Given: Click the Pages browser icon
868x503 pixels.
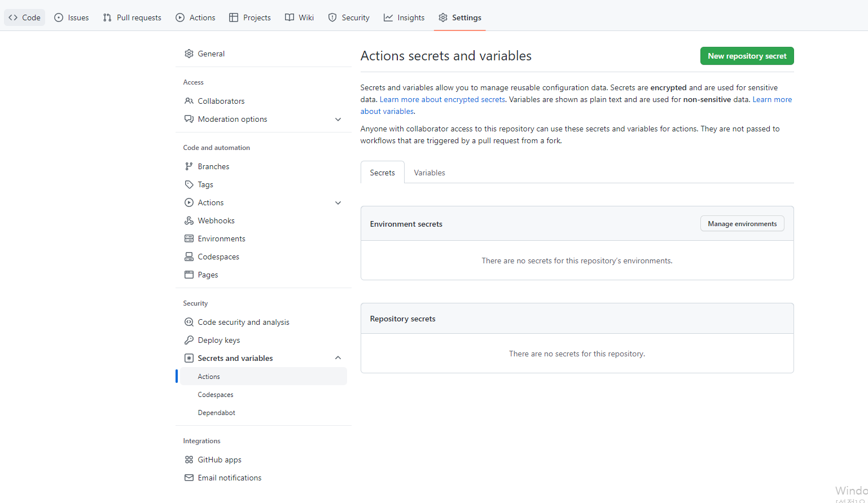Looking at the screenshot, I should tap(189, 275).
